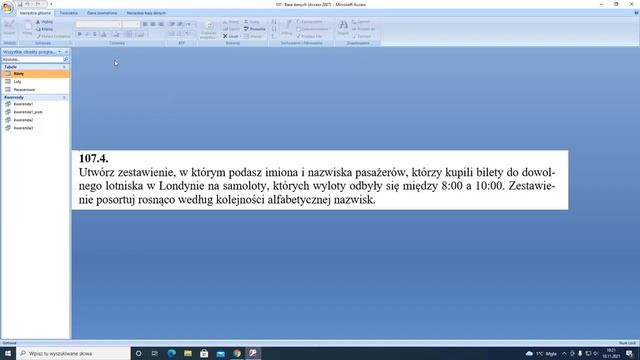Open navigation pane category dropdown arrow
Image resolution: width=640 pixels, height=360 pixels.
pyautogui.click(x=60, y=52)
